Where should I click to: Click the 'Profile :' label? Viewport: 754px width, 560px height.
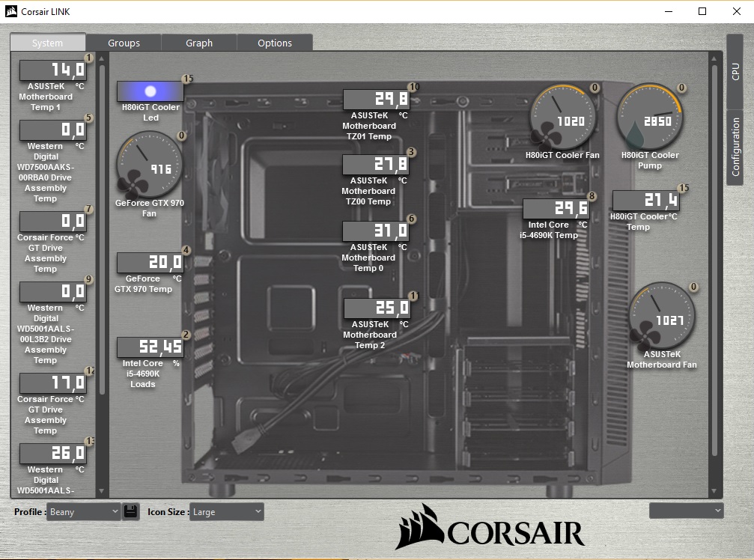pos(30,511)
